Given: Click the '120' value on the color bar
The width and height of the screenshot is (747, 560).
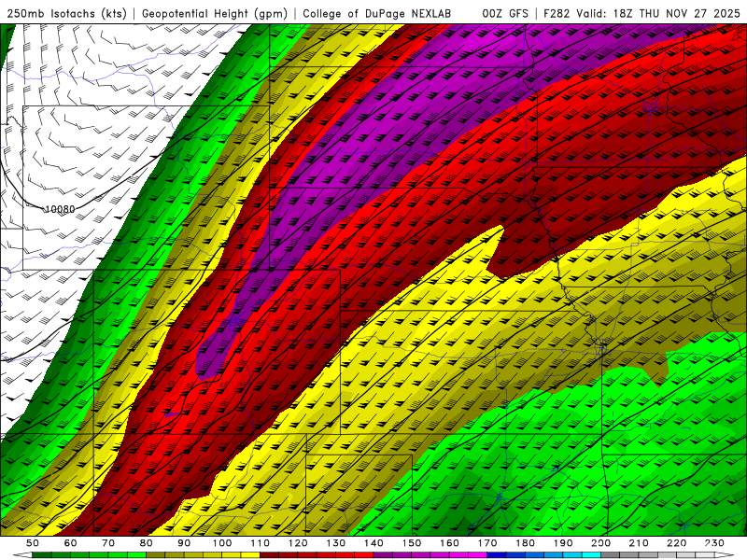Looking at the screenshot, I should tap(298, 543).
